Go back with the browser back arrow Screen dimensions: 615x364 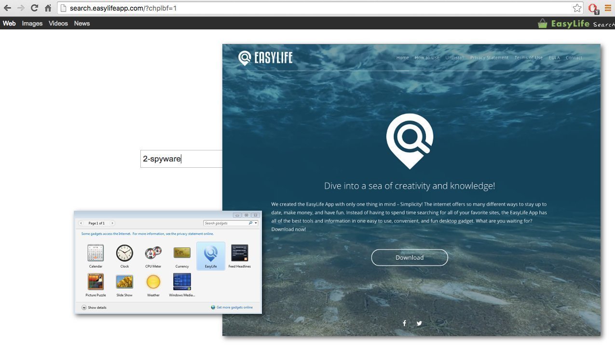(x=7, y=8)
